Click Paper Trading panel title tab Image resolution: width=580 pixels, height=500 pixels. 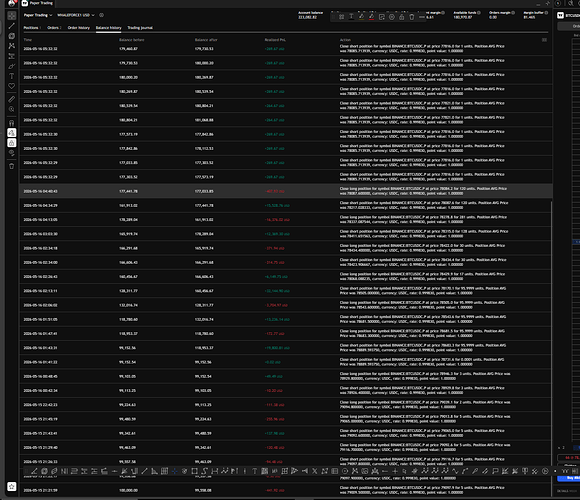37,3
